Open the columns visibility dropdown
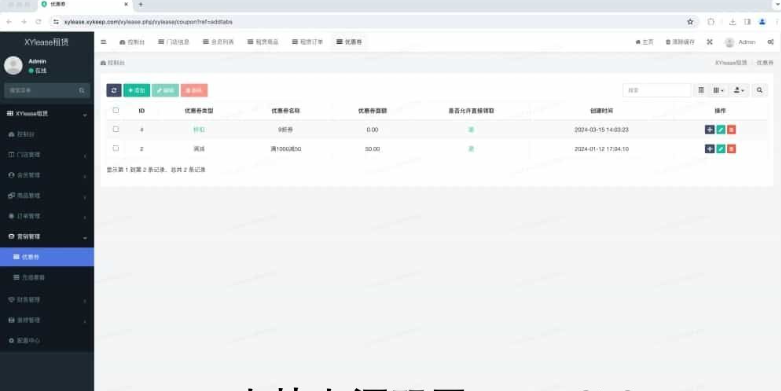 click(x=718, y=90)
